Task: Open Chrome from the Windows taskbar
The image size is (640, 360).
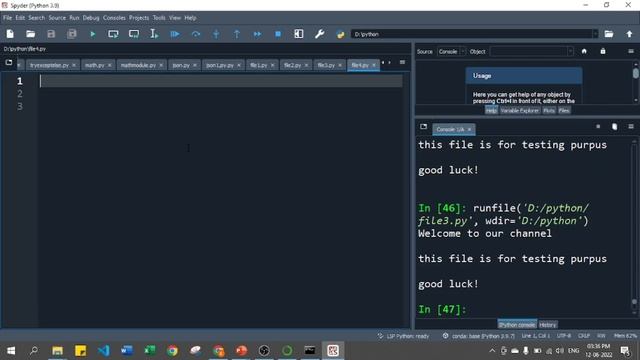Action: (x=172, y=350)
